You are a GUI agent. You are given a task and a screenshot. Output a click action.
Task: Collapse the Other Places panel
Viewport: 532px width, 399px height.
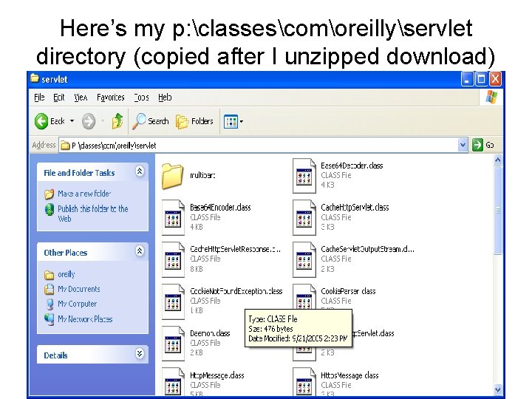140,251
